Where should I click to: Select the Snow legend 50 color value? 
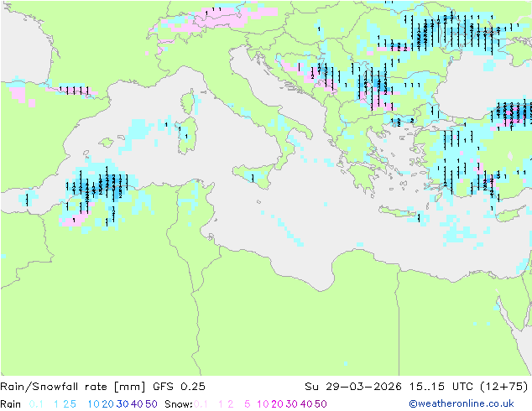click(321, 404)
